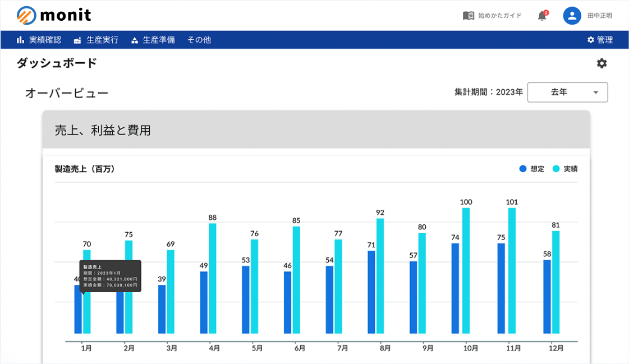Open the その他 menu
The width and height of the screenshot is (629, 364).
coord(199,40)
